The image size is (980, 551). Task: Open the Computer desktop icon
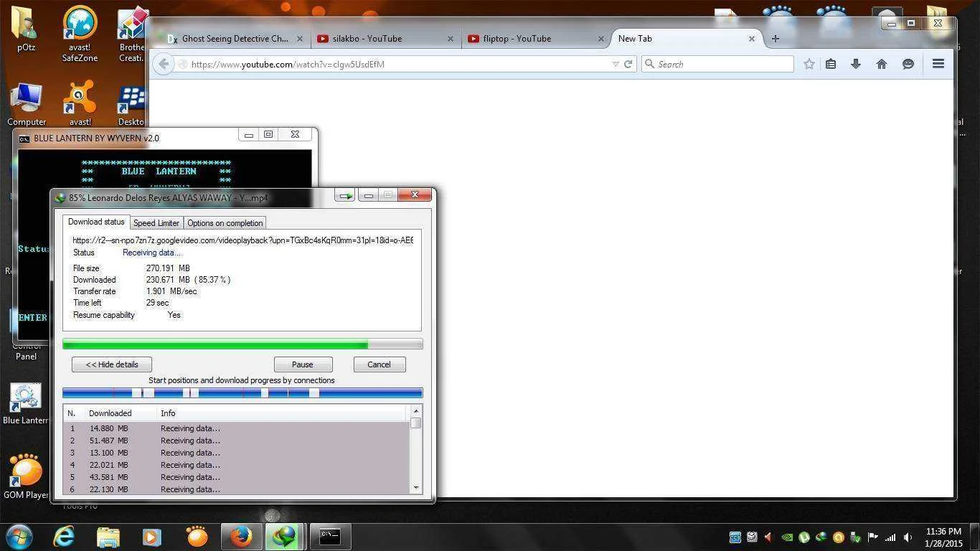click(26, 104)
